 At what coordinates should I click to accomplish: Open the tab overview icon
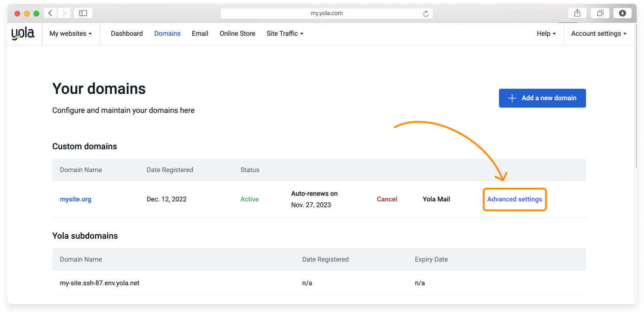coord(600,13)
